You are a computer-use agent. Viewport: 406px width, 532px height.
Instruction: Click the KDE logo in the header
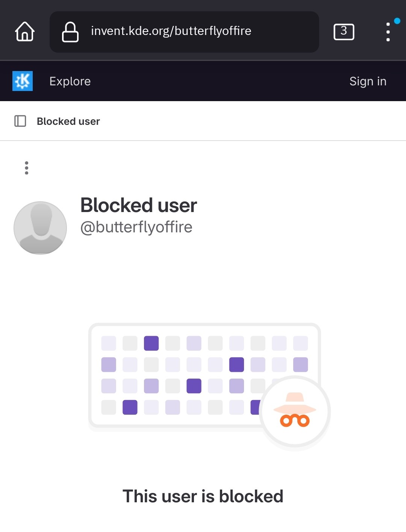point(23,81)
